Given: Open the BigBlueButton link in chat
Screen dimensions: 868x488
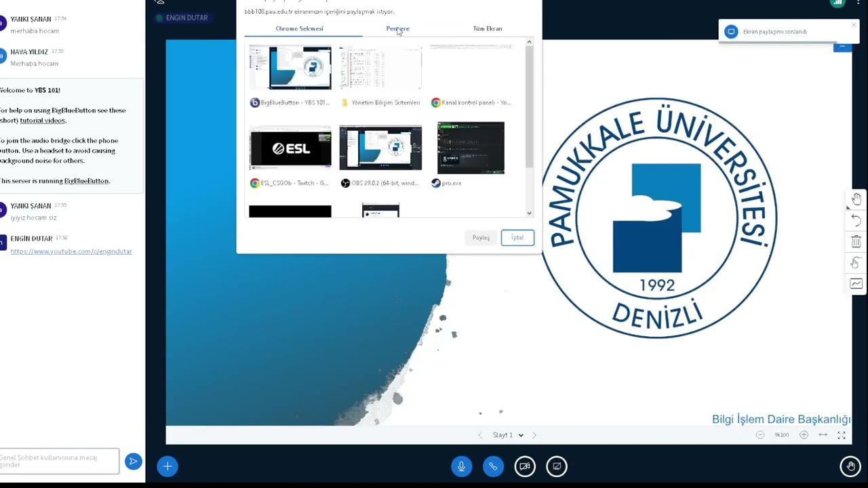Looking at the screenshot, I should tap(86, 181).
